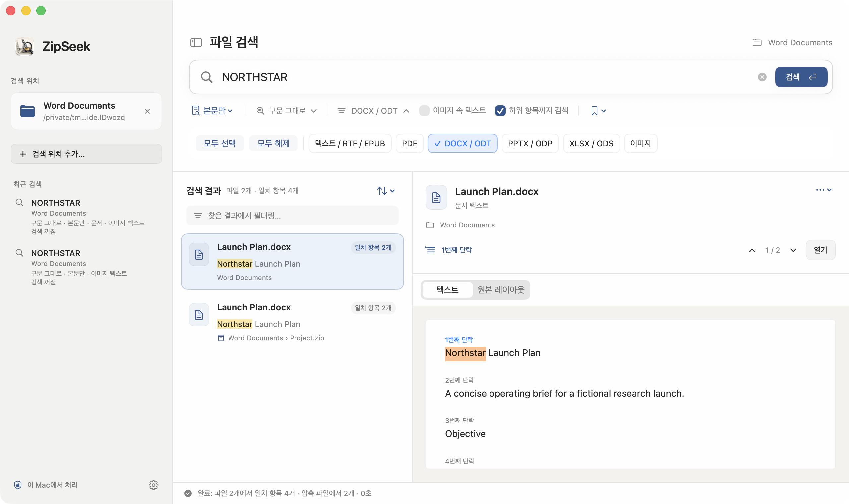This screenshot has height=504, width=849.
Task: Clear the NORTHSTAR search field text
Action: 762,77
